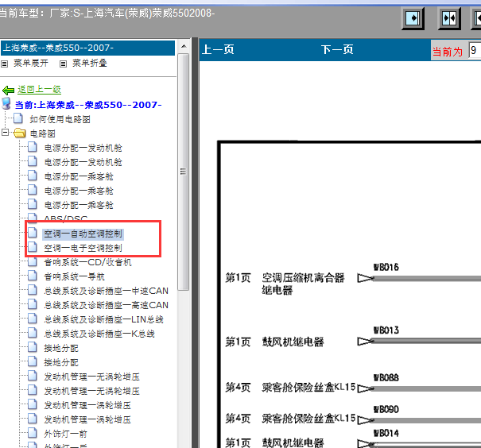The image size is (481, 448).
Task: Click connector label WB088 in diagram
Action: click(386, 378)
